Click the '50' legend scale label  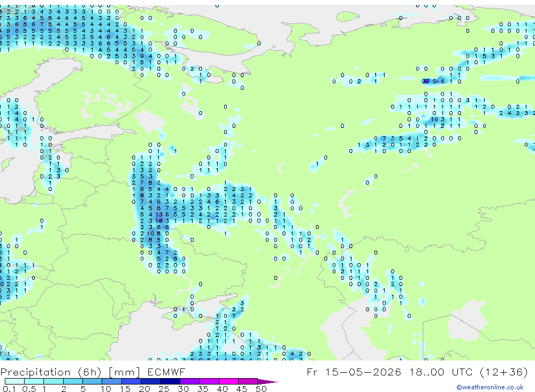pyautogui.click(x=261, y=389)
